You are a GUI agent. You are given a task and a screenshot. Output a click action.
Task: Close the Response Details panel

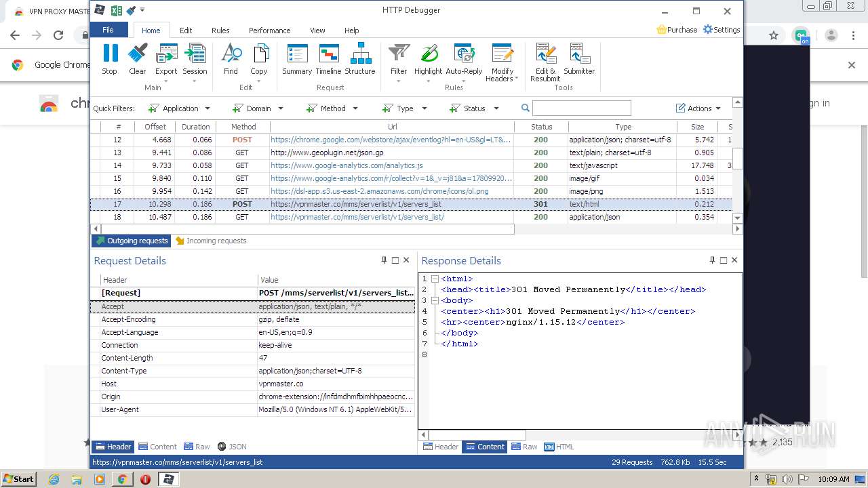[734, 260]
